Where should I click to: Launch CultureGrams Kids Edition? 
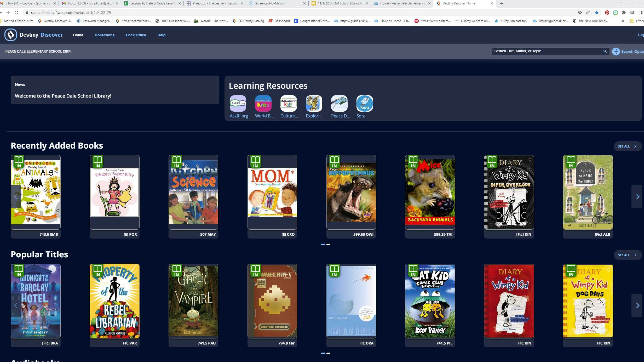click(288, 103)
